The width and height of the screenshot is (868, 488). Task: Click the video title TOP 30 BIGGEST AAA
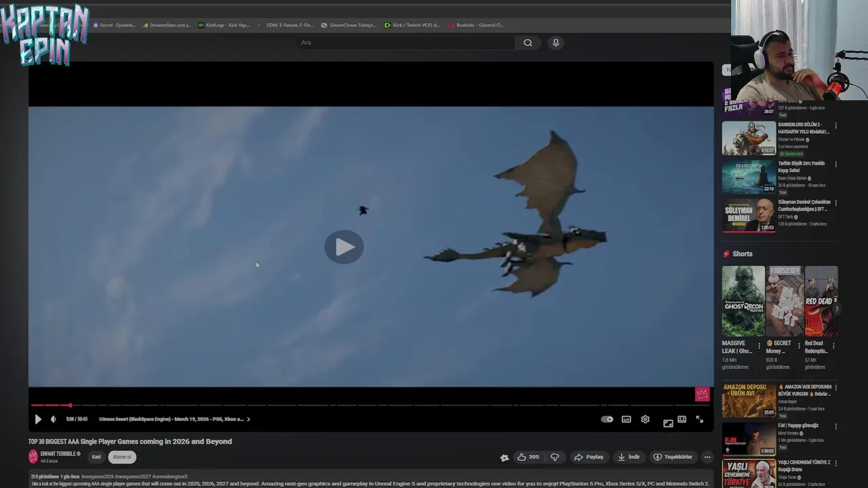(x=130, y=442)
